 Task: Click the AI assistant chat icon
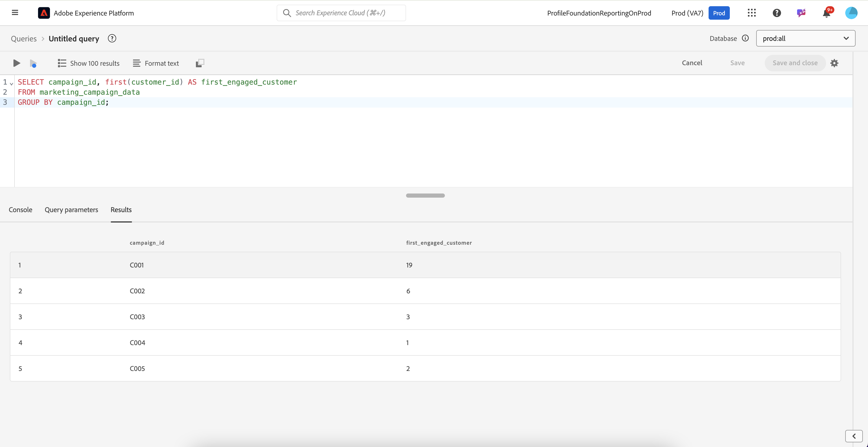click(x=801, y=13)
